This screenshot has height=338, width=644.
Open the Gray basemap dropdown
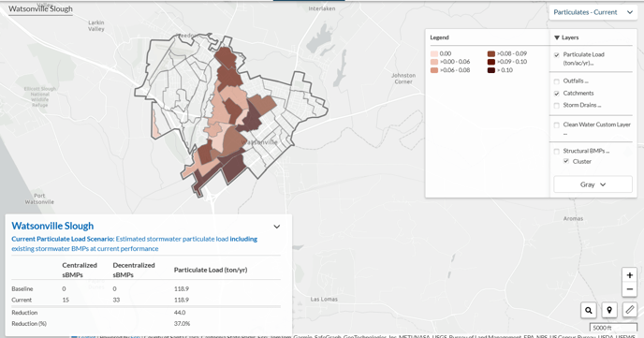pyautogui.click(x=593, y=184)
